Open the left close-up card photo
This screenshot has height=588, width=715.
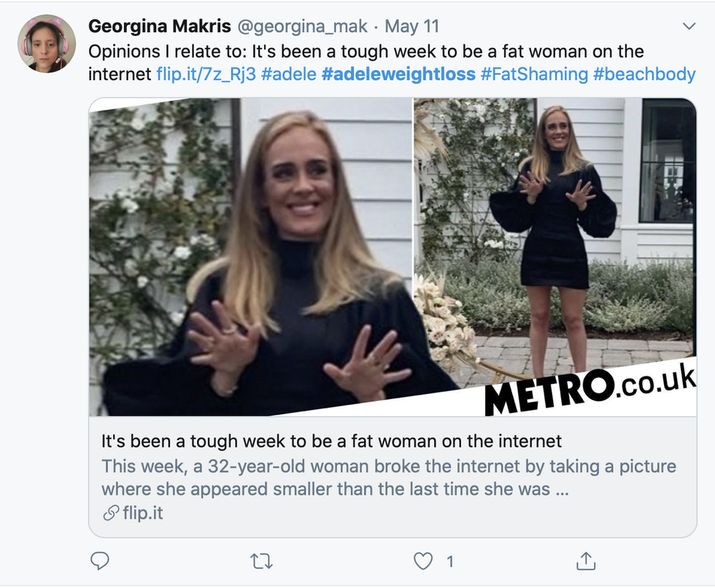click(x=250, y=257)
